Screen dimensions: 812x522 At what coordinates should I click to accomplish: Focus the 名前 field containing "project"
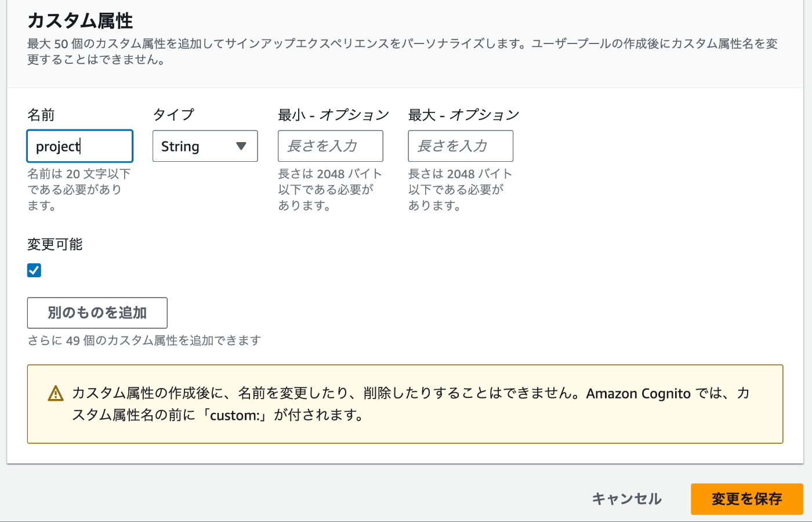pos(80,146)
